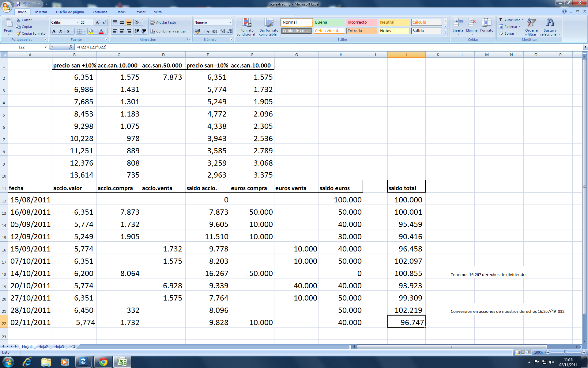Toggle the bottom align button
588x368 pixels.
tap(129, 22)
